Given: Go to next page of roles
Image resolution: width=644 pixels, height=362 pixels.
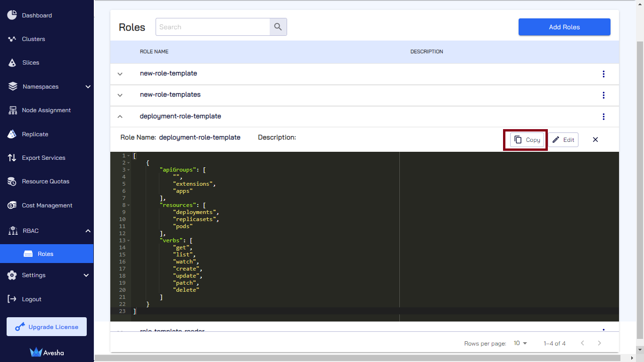Looking at the screenshot, I should click(x=600, y=343).
